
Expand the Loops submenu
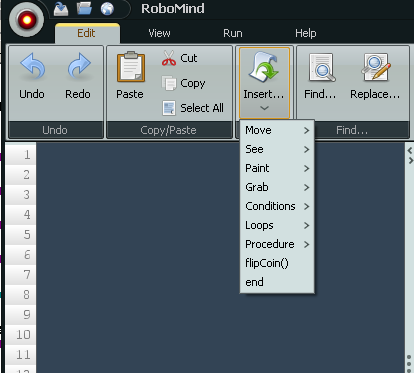[x=277, y=225]
